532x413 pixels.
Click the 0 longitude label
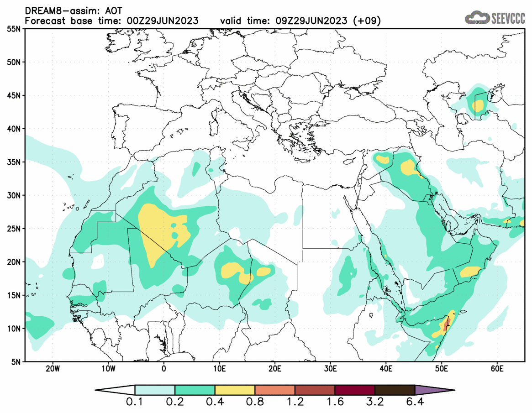[x=164, y=369]
